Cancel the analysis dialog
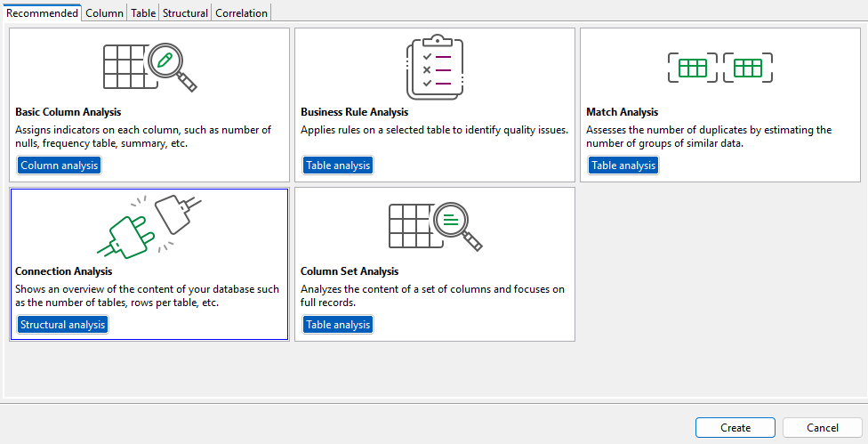Screen dimensions: 868x444 pos(822,428)
